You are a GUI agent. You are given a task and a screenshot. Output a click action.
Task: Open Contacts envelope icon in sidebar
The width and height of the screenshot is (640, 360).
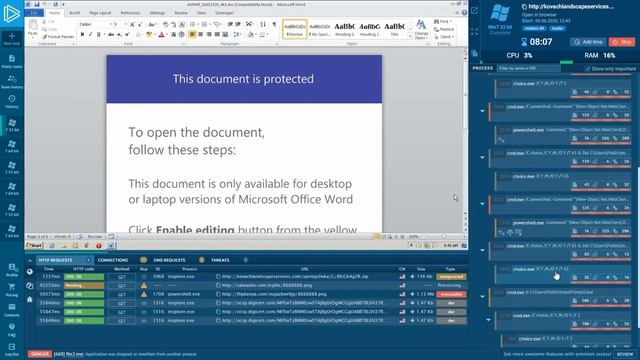tap(12, 310)
